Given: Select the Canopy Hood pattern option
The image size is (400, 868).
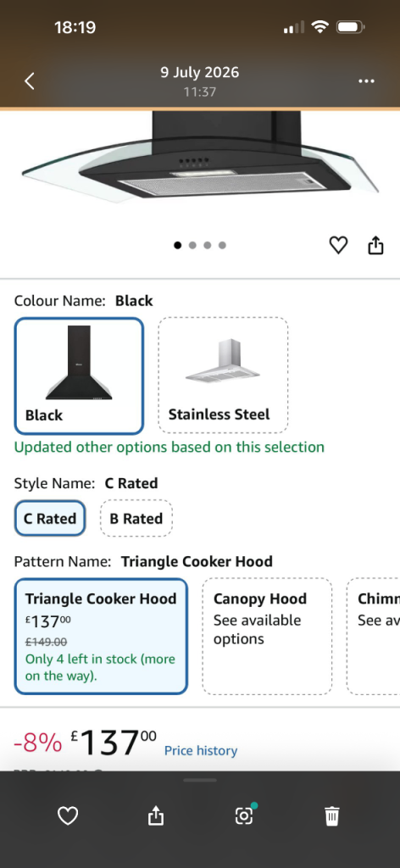Looking at the screenshot, I should (267, 636).
